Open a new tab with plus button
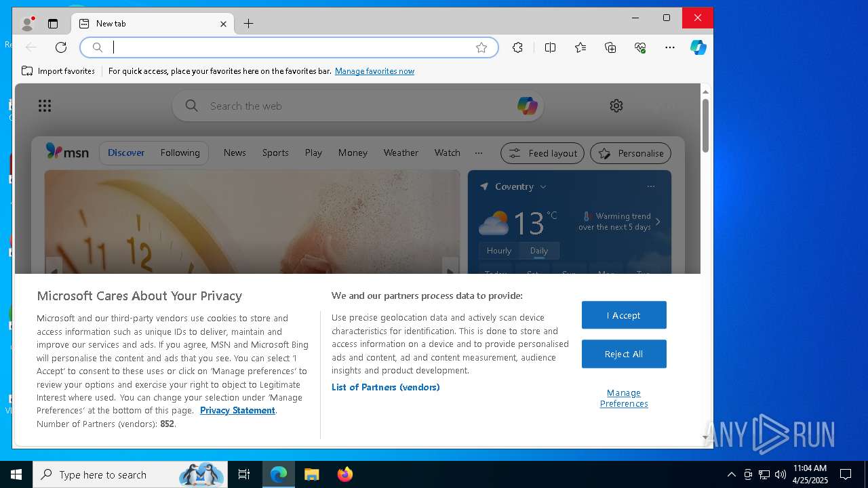The image size is (868, 488). [x=248, y=24]
